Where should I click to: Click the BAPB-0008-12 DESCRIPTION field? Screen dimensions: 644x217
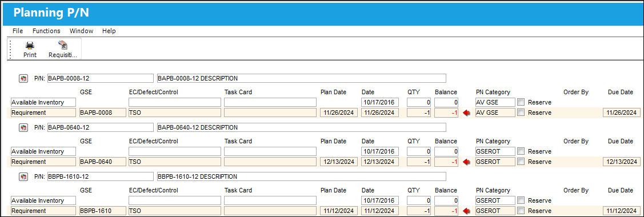(302, 78)
